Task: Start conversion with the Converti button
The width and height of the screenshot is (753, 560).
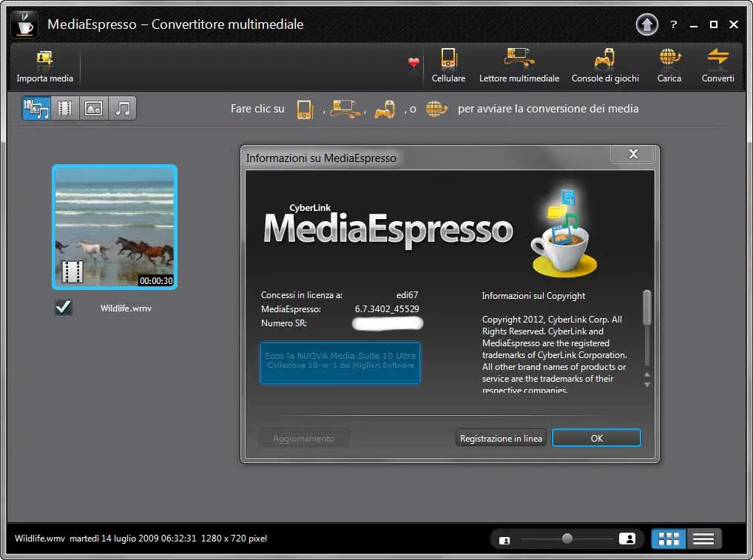Action: [x=717, y=67]
